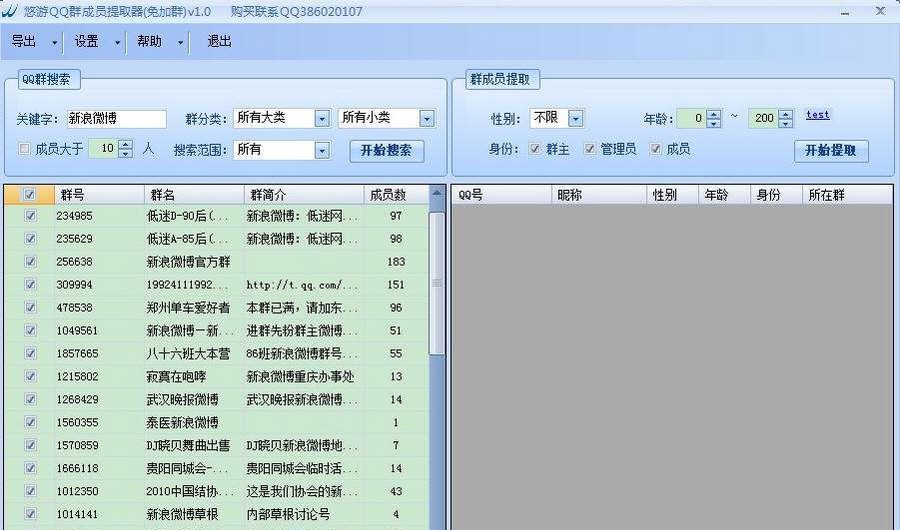Sort by the 群简介 column header
The image size is (900, 530).
[x=304, y=195]
